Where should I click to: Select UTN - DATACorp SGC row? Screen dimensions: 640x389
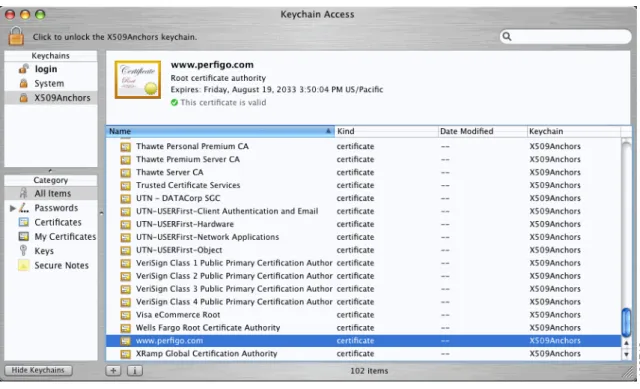(x=364, y=198)
